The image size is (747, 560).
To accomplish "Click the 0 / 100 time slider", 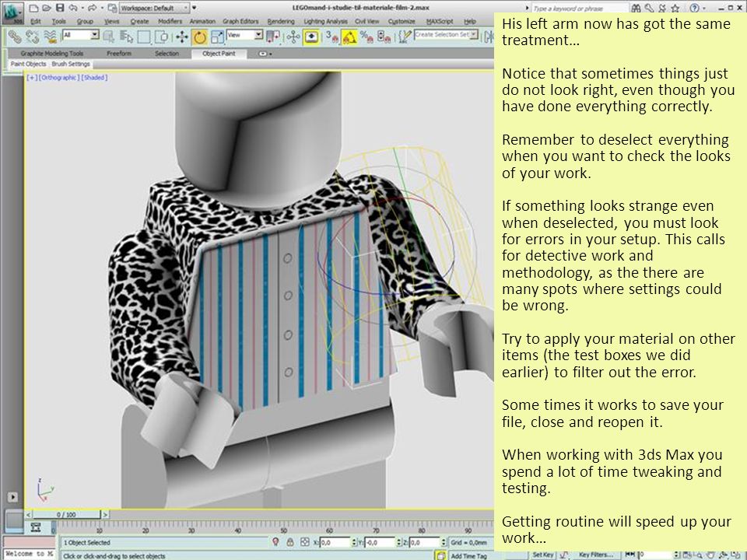I will (67, 515).
